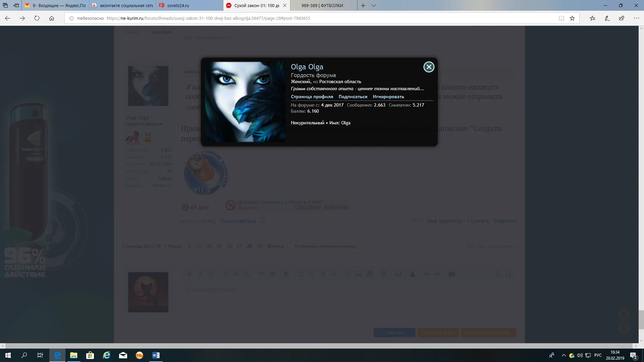The height and width of the screenshot is (362, 644).
Task: Open the add notes pen icon
Action: pyautogui.click(x=607, y=18)
